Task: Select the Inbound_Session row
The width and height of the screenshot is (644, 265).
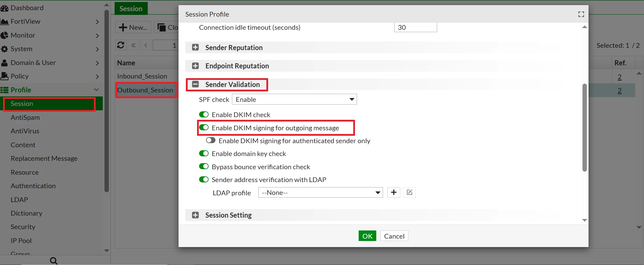Action: pos(142,76)
